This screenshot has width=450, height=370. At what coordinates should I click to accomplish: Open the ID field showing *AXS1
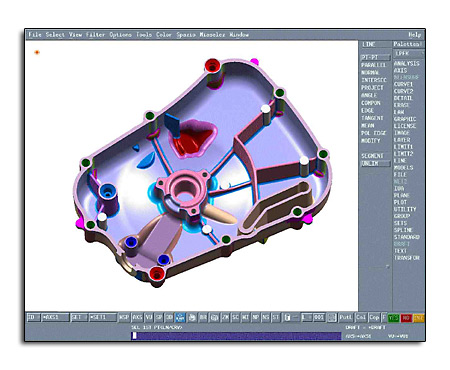point(55,317)
